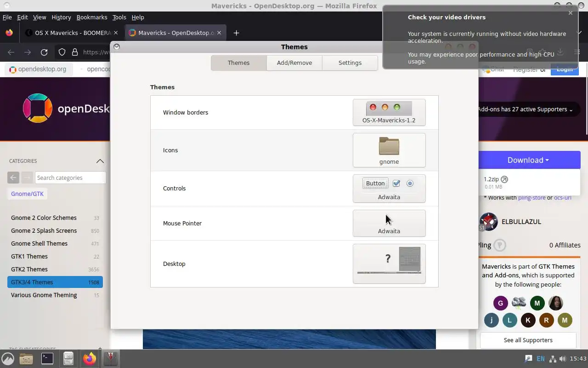Open the Bookmarks menu in Firefox
This screenshot has width=588, height=368.
point(92,17)
